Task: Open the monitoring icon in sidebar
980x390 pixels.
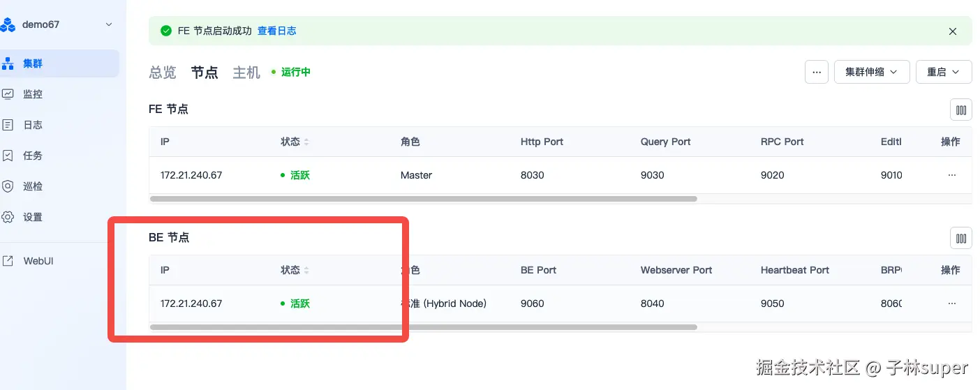Action: [8, 94]
